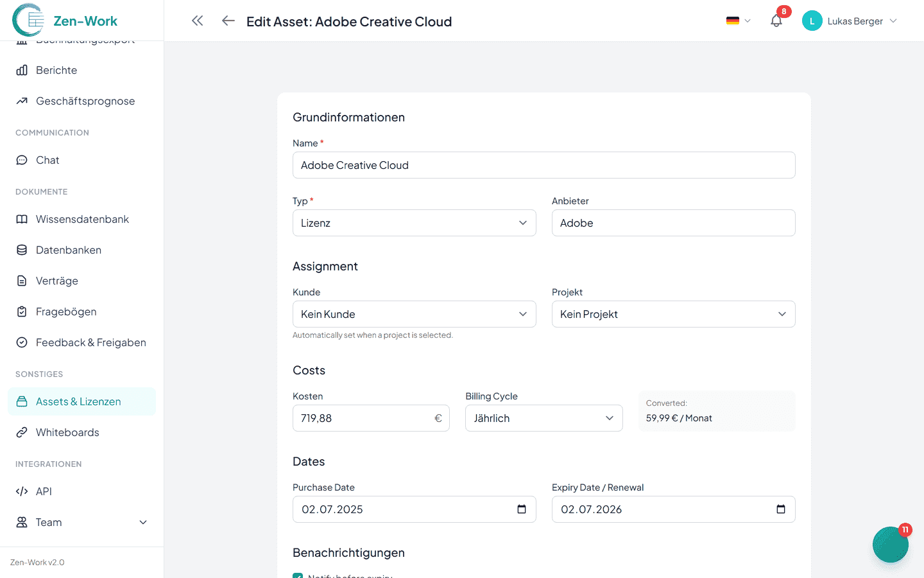The image size is (924, 578).
Task: Open the Kunde dropdown
Action: click(415, 314)
